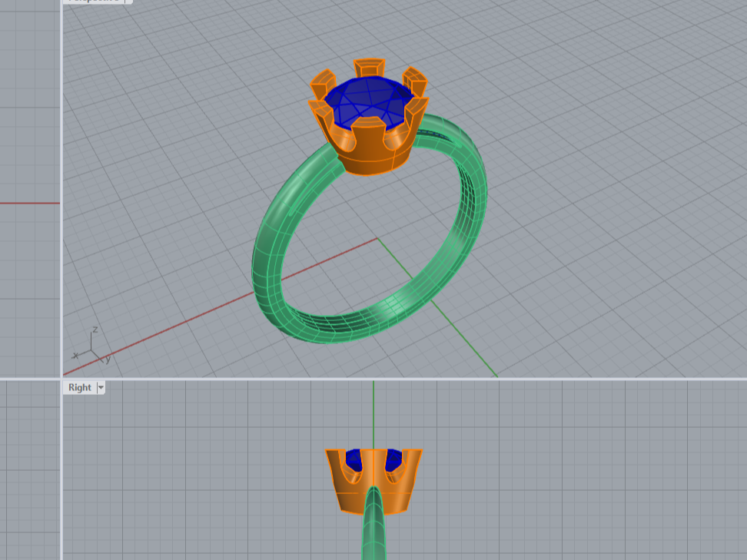
Task: Select the Right viewport title label
Action: (x=80, y=388)
